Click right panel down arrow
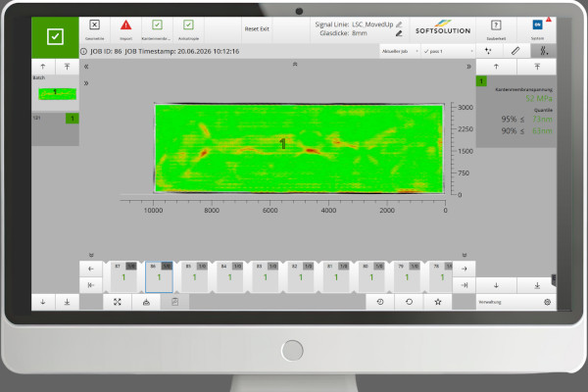588x392 pixels. click(496, 285)
